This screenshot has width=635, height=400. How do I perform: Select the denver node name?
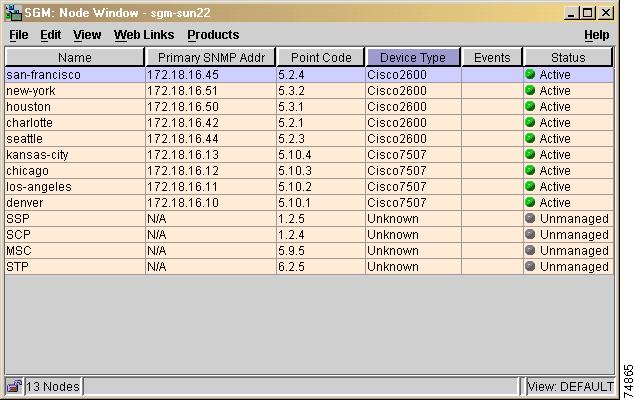pyautogui.click(x=24, y=203)
